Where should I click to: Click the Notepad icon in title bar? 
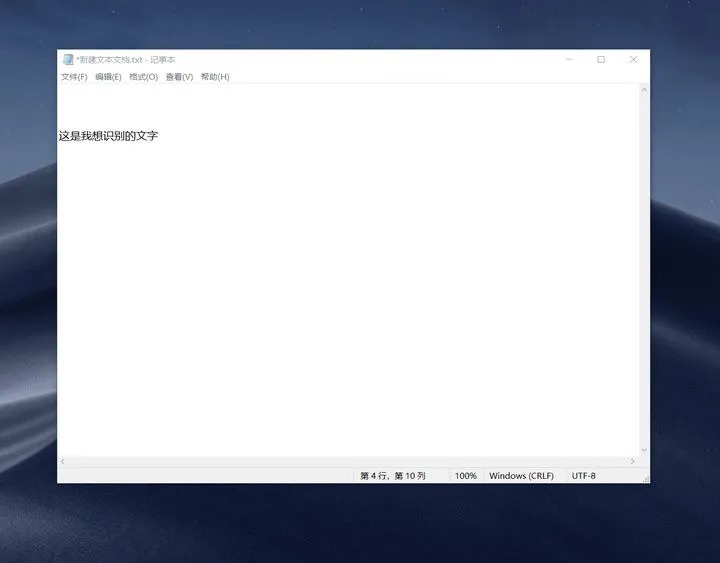point(68,59)
